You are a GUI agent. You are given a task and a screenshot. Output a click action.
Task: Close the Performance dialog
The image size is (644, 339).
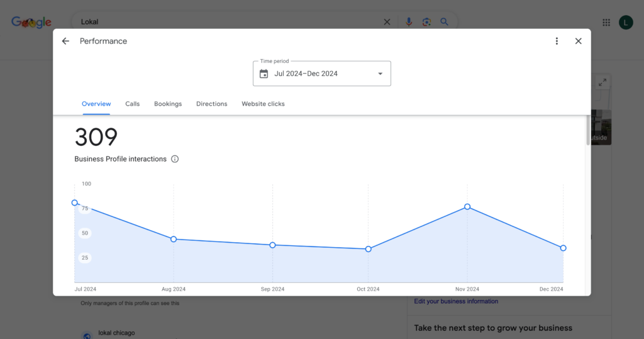(579, 42)
